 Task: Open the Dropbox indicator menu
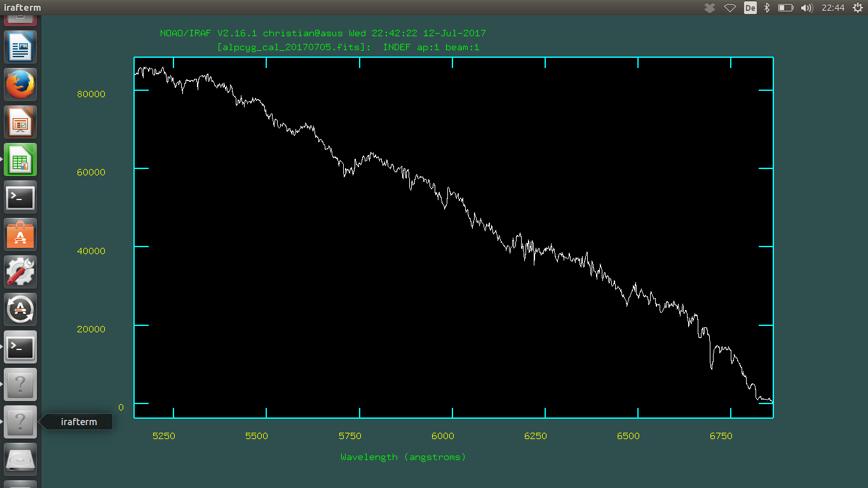[710, 8]
